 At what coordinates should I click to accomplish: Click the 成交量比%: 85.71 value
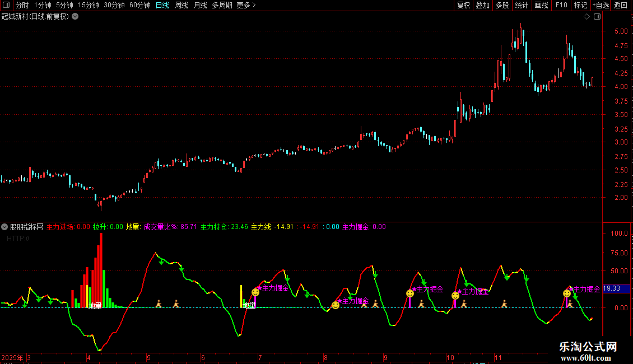[170, 227]
